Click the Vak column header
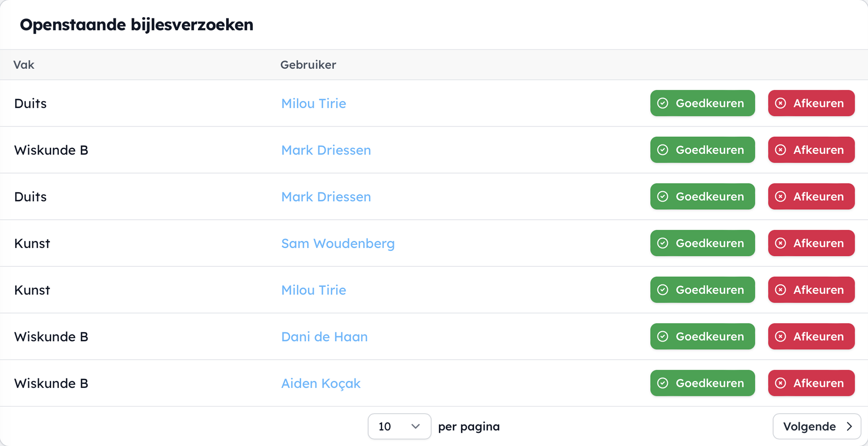Viewport: 868px width, 446px height. tap(24, 65)
